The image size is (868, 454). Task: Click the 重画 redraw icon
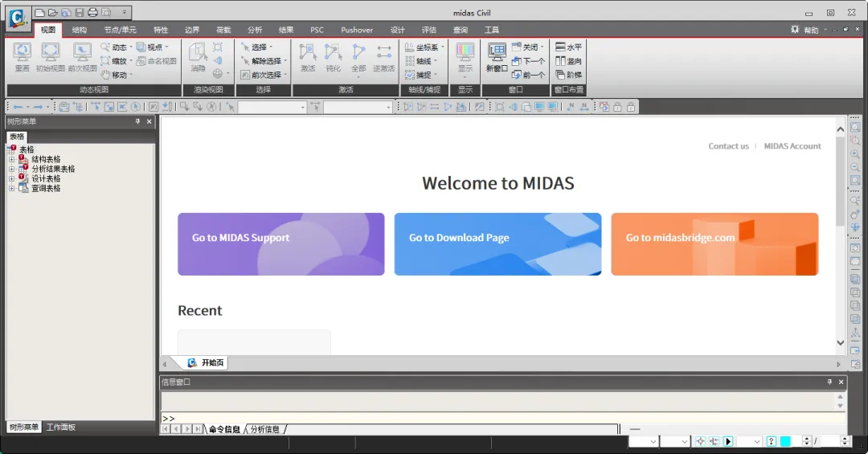tap(23, 52)
